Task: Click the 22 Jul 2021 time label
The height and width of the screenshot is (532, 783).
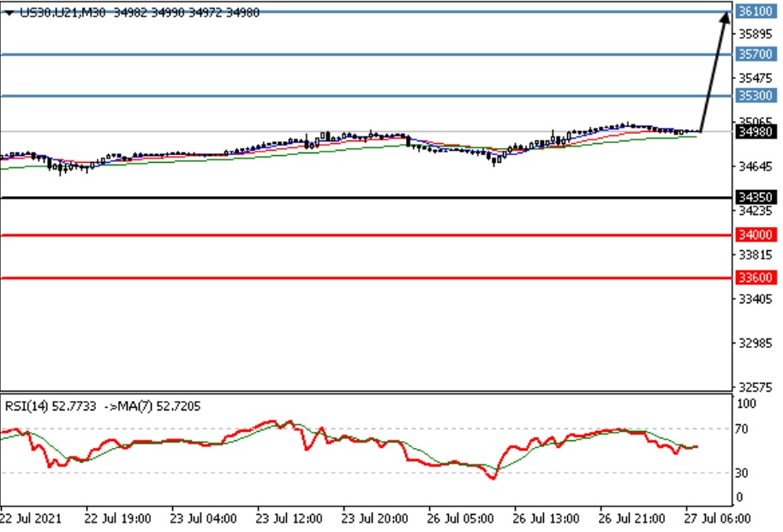Action: tap(31, 518)
